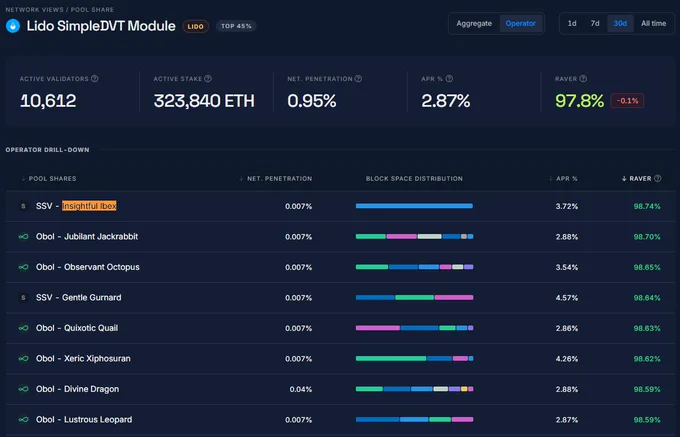The width and height of the screenshot is (680, 437).
Task: Click the 4.57% APR cell
Action: pyautogui.click(x=566, y=298)
